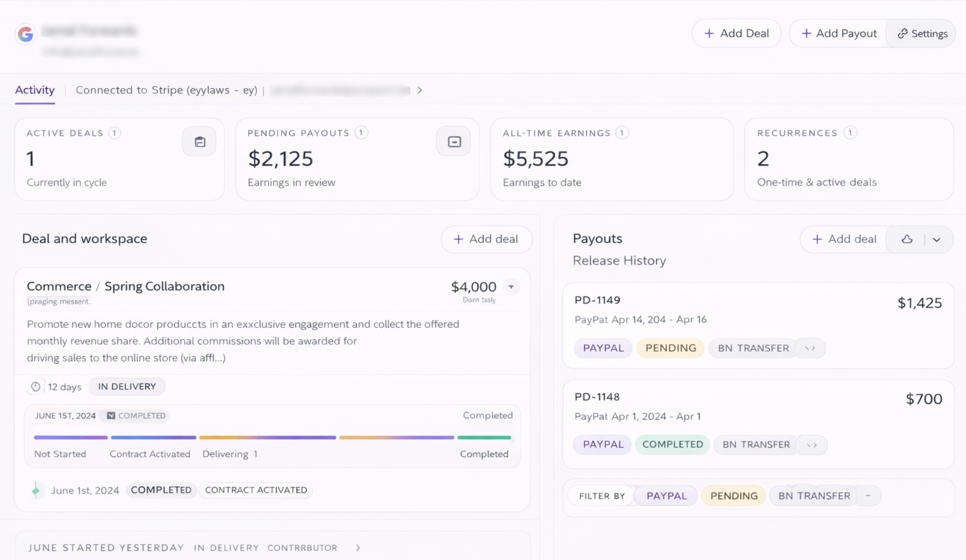Open the PD-1149 payout entry
This screenshot has width=966, height=560.
[597, 300]
